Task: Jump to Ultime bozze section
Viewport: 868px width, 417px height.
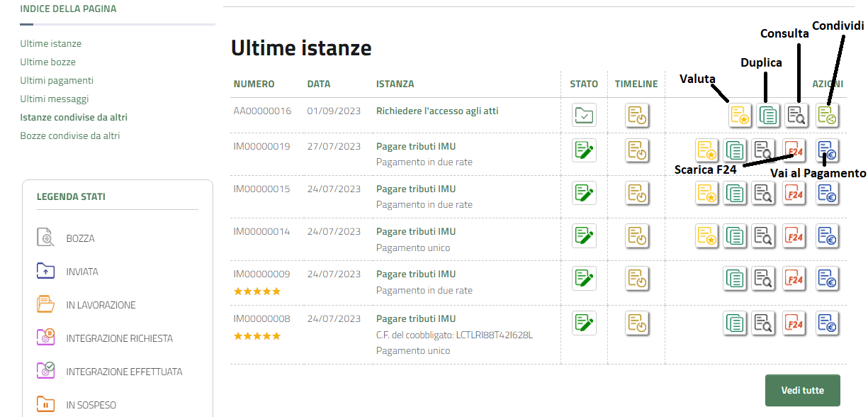Action: pyautogui.click(x=47, y=62)
